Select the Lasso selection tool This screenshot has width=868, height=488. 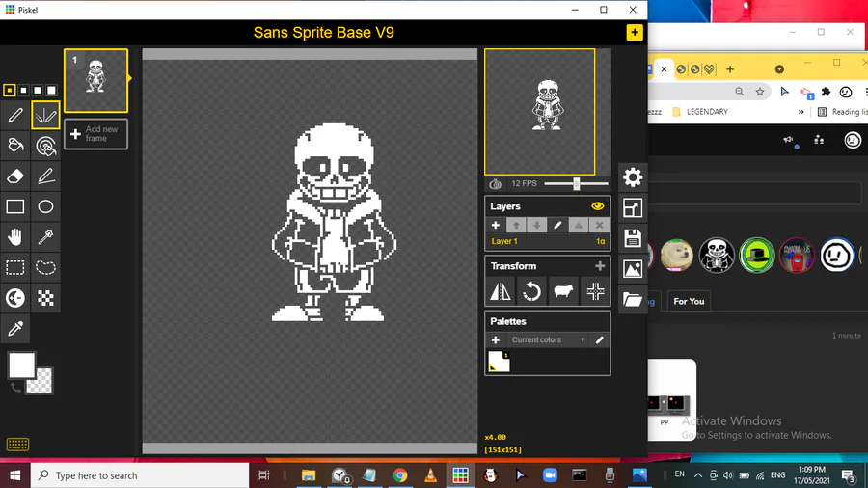(x=45, y=267)
